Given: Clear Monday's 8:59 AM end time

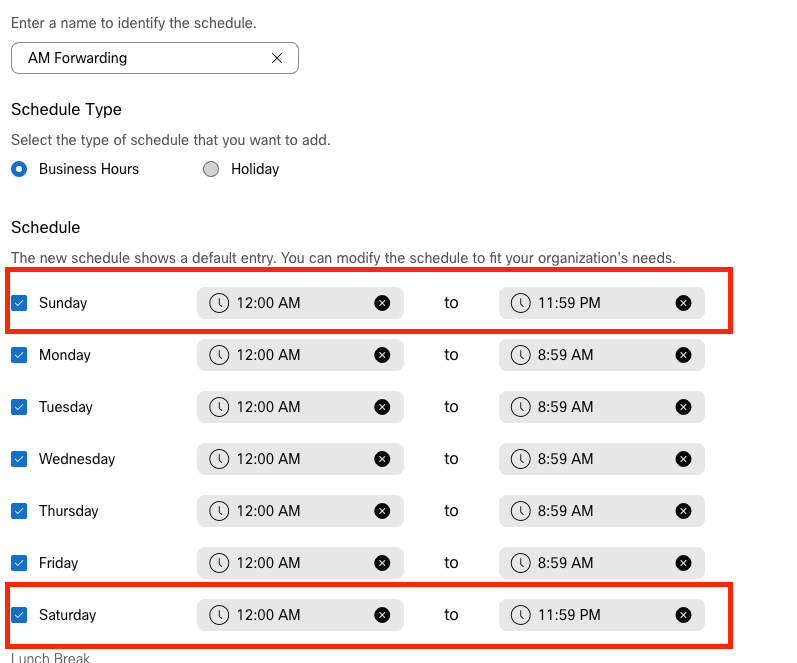Looking at the screenshot, I should pos(683,355).
